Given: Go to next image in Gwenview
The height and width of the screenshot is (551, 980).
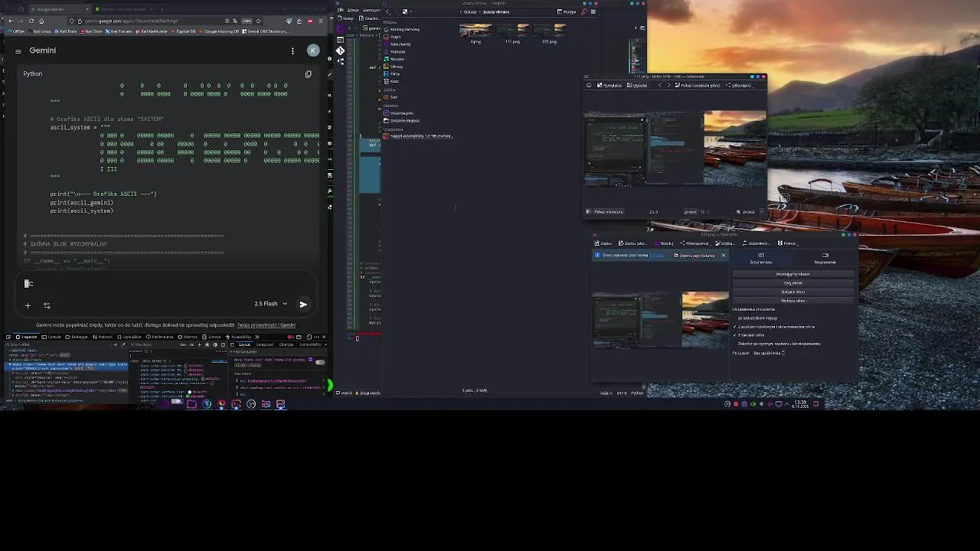Looking at the screenshot, I should click(x=669, y=85).
